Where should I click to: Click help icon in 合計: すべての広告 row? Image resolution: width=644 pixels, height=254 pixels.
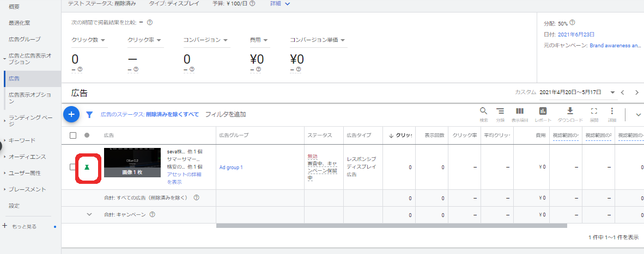click(196, 197)
